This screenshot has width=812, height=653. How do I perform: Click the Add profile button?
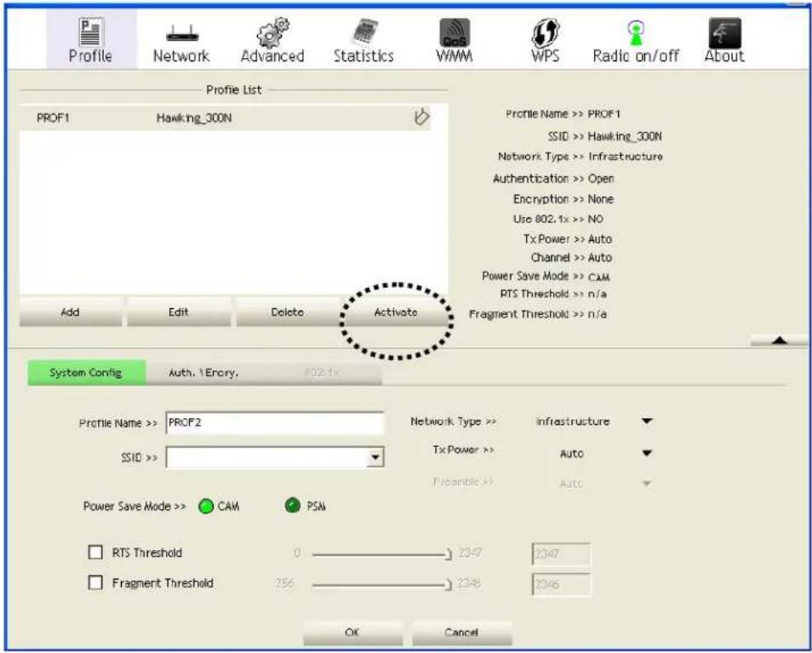(71, 312)
